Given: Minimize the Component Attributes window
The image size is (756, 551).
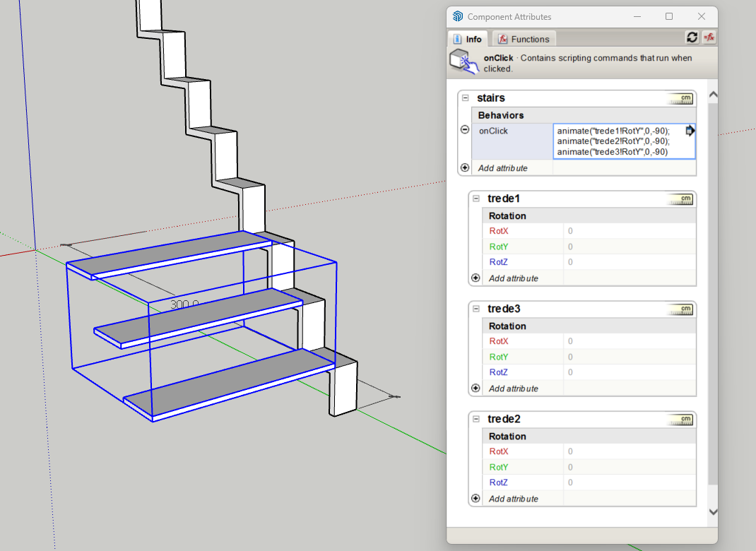Looking at the screenshot, I should (x=637, y=16).
